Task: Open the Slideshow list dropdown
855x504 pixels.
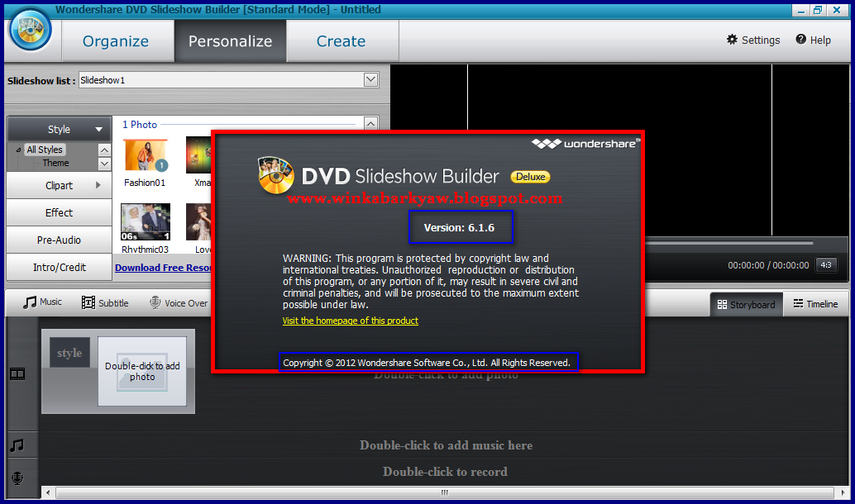Action: point(370,80)
